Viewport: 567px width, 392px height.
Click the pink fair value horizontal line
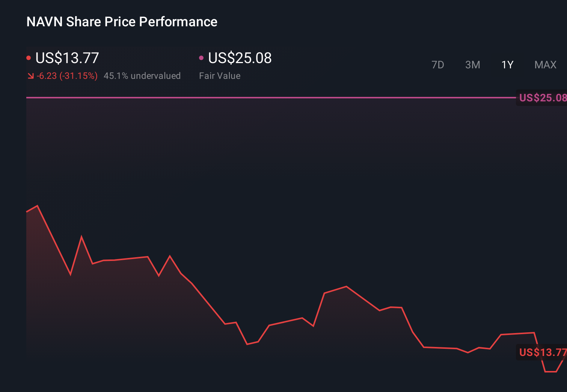pyautogui.click(x=263, y=98)
